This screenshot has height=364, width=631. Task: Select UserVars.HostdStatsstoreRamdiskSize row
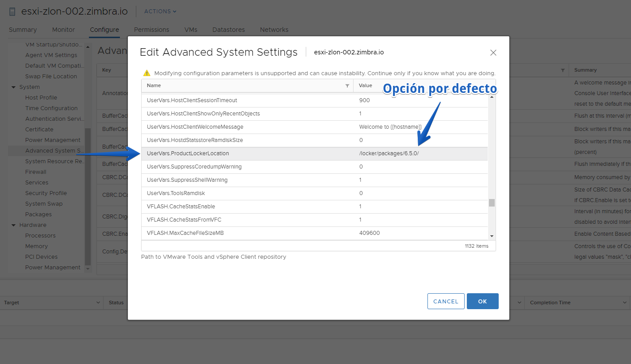click(315, 140)
